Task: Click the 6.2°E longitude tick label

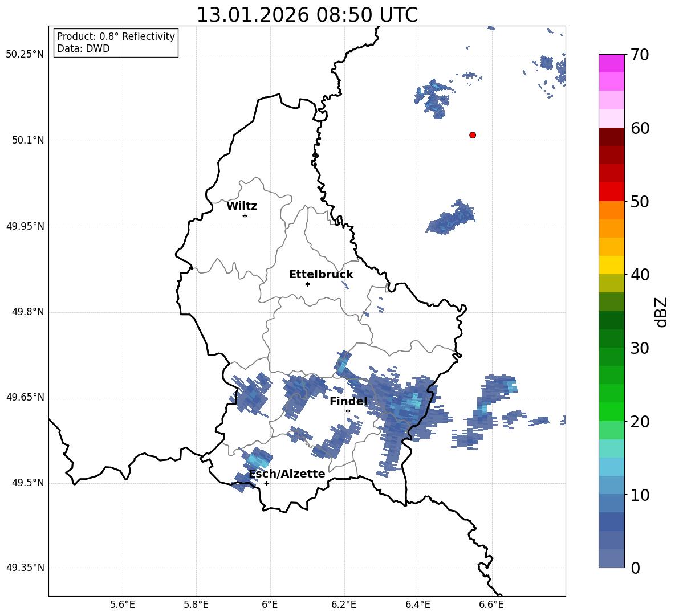Action: pos(344,605)
